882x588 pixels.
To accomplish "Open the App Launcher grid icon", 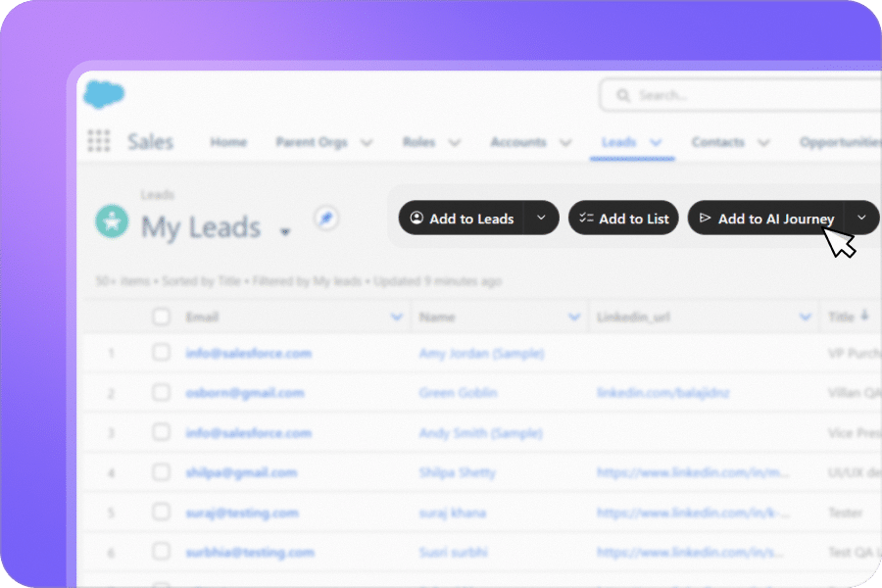I will pos(99,142).
